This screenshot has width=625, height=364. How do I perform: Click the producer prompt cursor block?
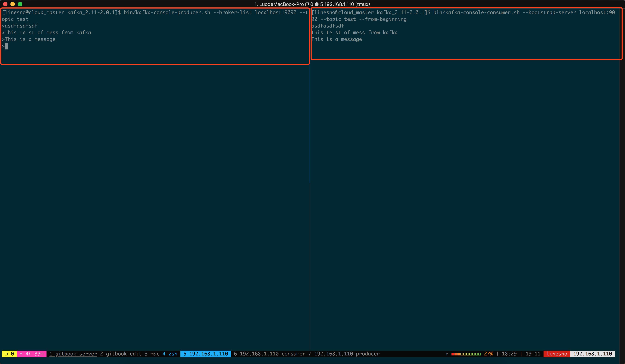coord(7,46)
